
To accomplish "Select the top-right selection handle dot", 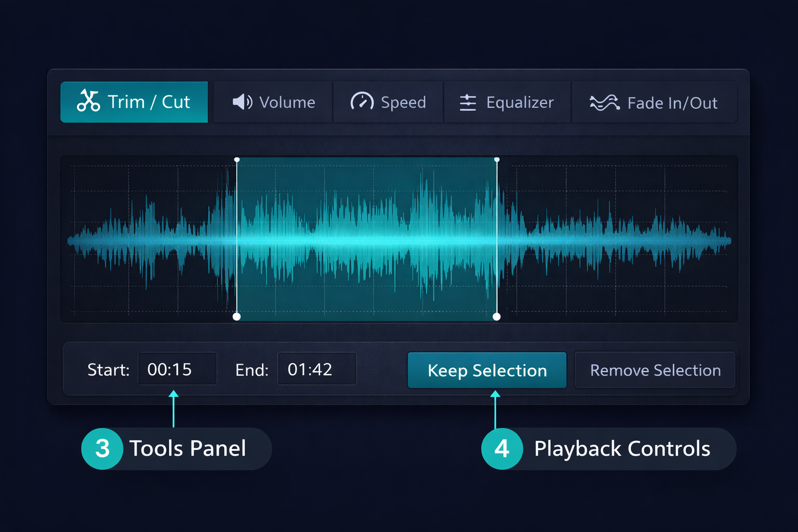I will (496, 159).
